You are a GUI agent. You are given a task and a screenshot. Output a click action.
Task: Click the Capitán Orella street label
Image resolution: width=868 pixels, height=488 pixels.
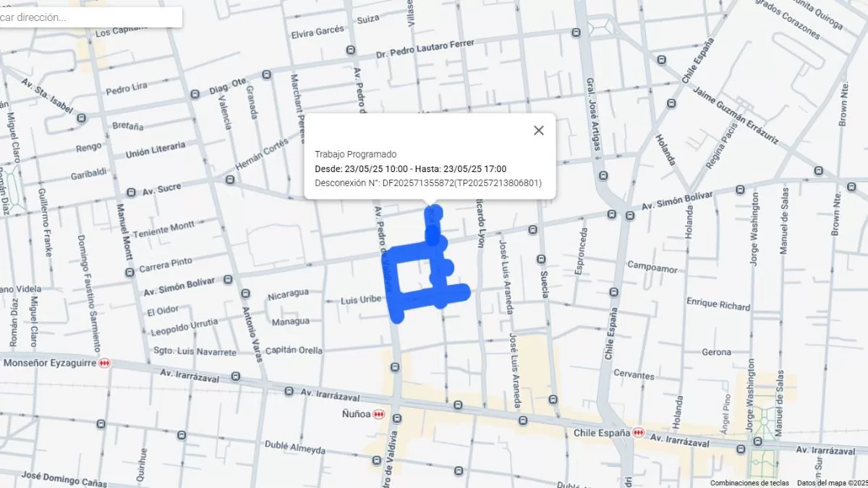click(294, 351)
